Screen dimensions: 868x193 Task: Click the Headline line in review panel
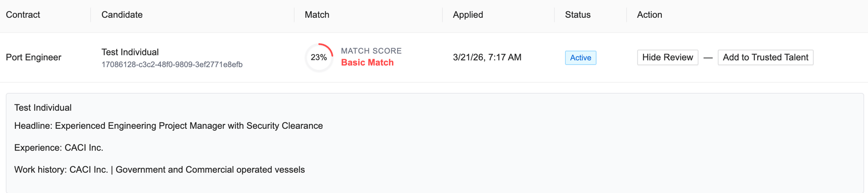[168, 126]
